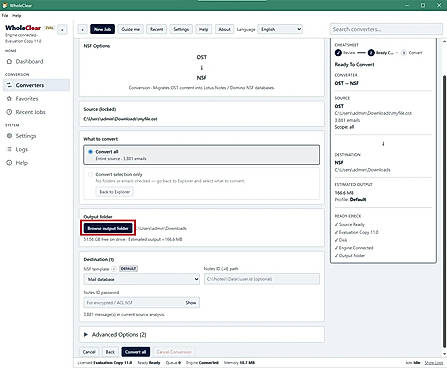Click the Cancel button at bottom

(89, 352)
